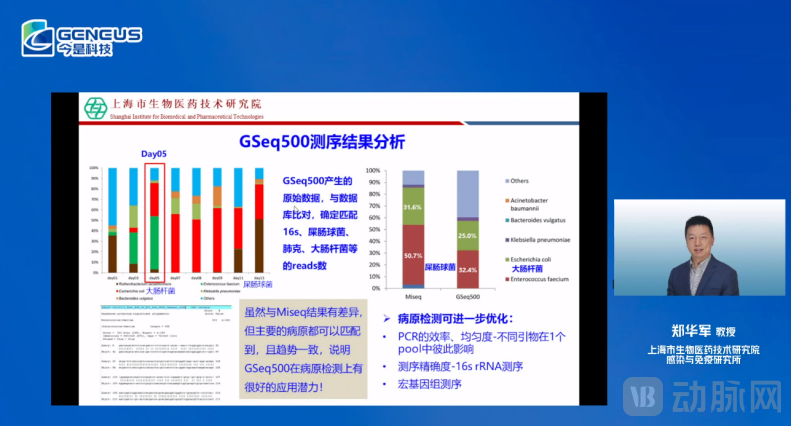791x426 pixels.
Task: Click the GSeq500 stacked bar in right chart
Action: click(x=466, y=229)
